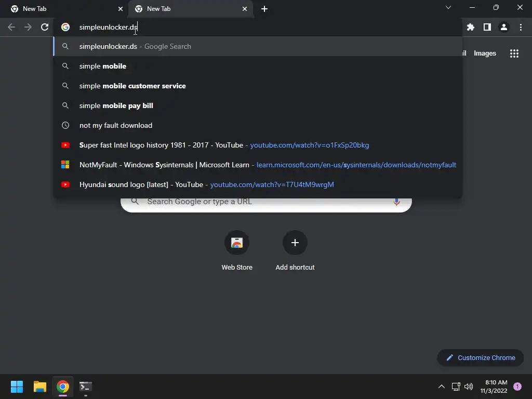Viewport: 532px width, 399px height.
Task: Show hidden tray icons chevron
Action: point(442,387)
